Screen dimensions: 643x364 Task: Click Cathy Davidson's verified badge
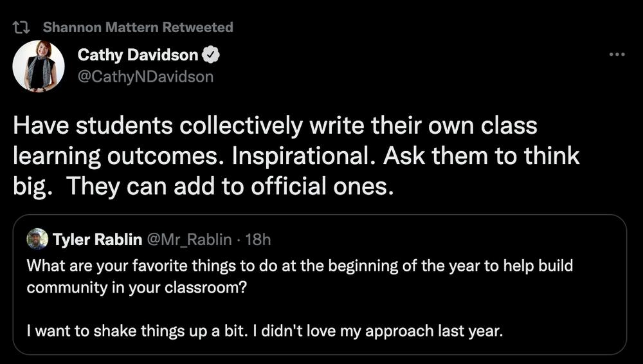coord(211,55)
